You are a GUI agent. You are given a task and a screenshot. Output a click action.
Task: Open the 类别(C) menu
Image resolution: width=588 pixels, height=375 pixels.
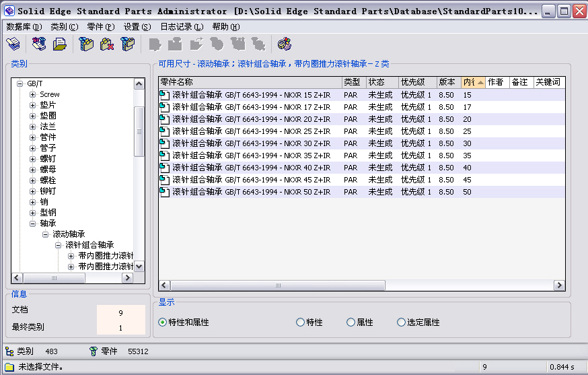tap(65, 27)
